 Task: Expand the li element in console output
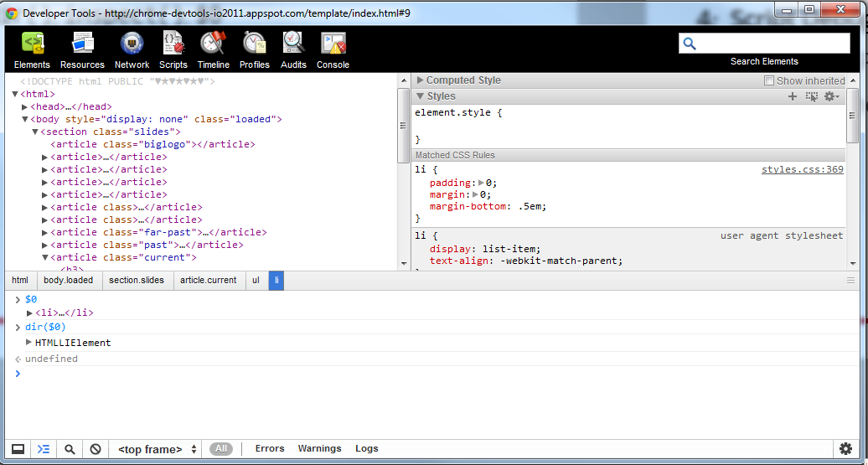click(30, 313)
